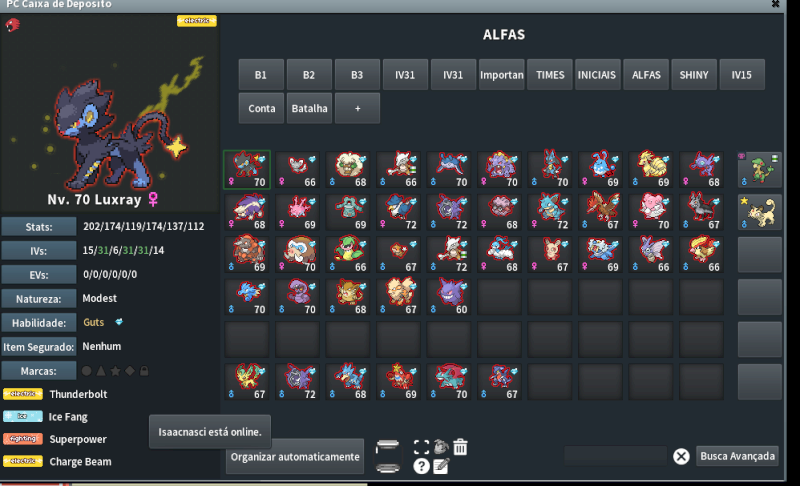Click the trash can release icon
The image size is (800, 486).
(x=460, y=447)
